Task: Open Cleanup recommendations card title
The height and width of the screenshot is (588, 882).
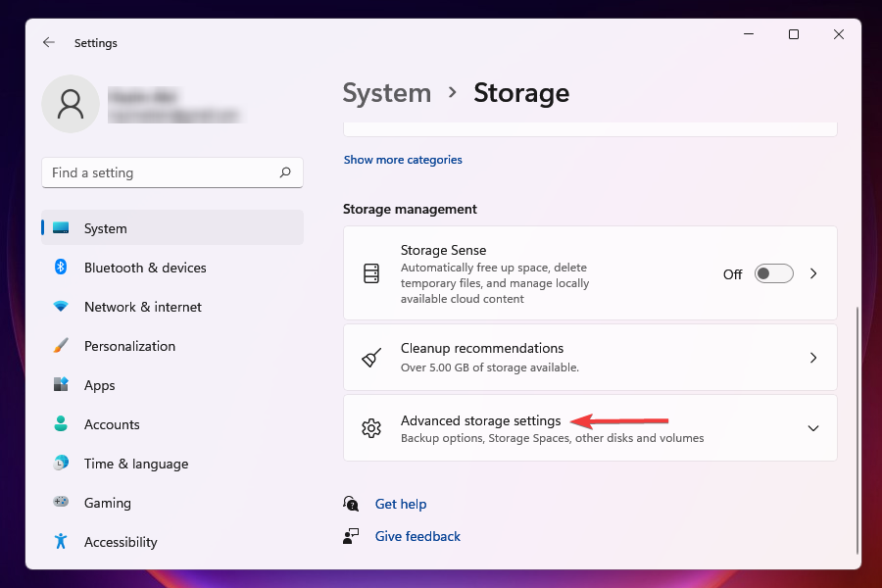Action: [482, 348]
